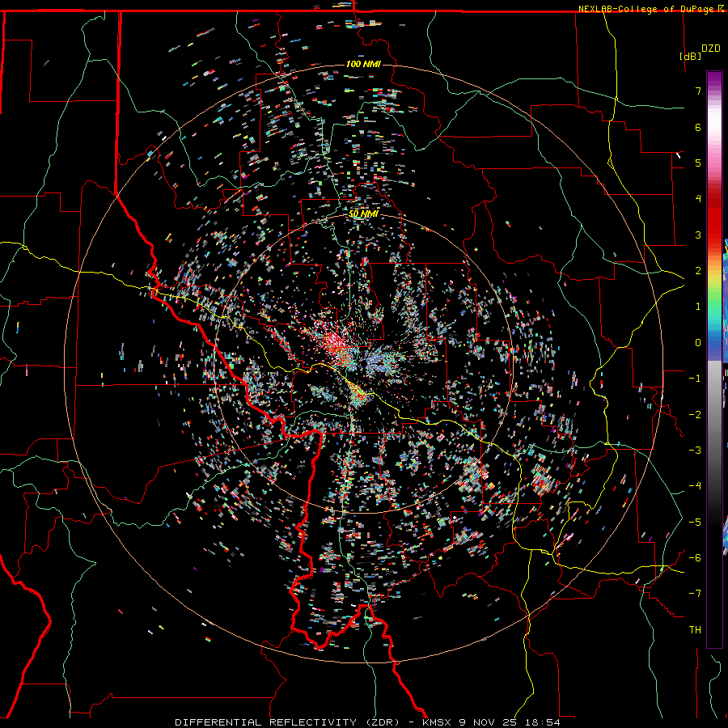The height and width of the screenshot is (728, 728).
Task: Click the legend label -6
Action: click(695, 557)
